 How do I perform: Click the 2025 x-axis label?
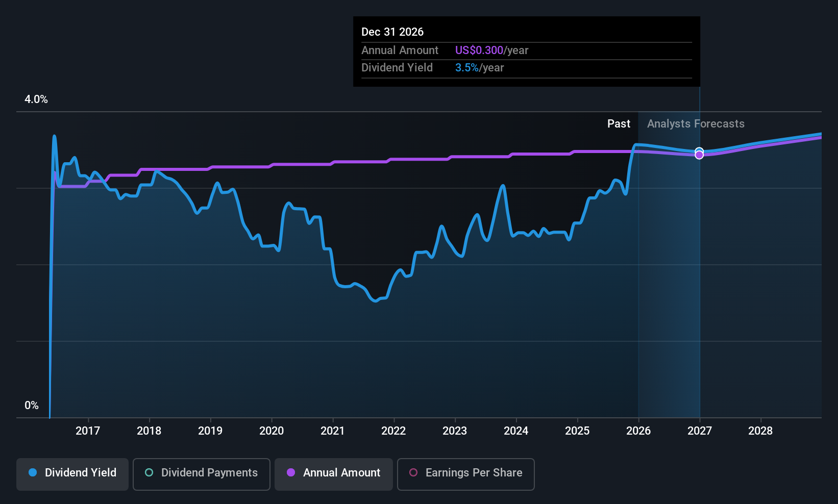point(577,431)
